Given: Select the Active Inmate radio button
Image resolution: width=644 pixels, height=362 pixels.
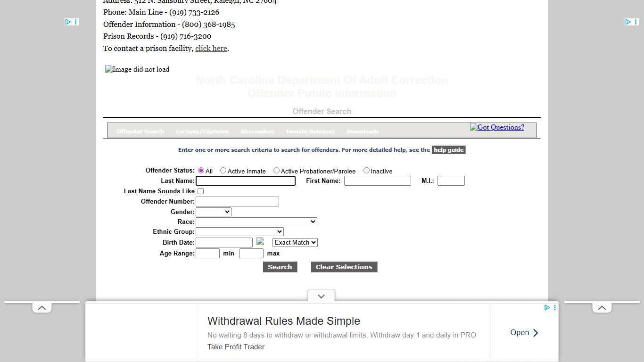Looking at the screenshot, I should tap(223, 170).
